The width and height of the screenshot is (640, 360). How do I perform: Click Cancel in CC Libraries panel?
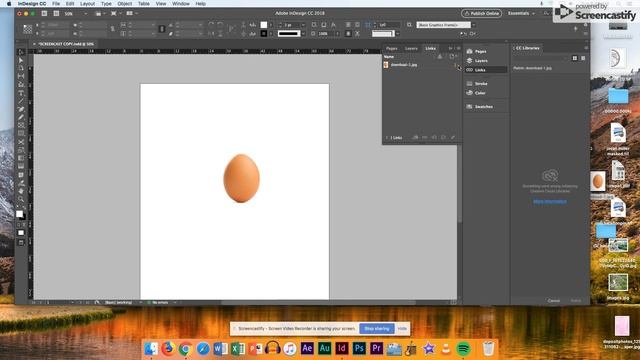pos(553,301)
